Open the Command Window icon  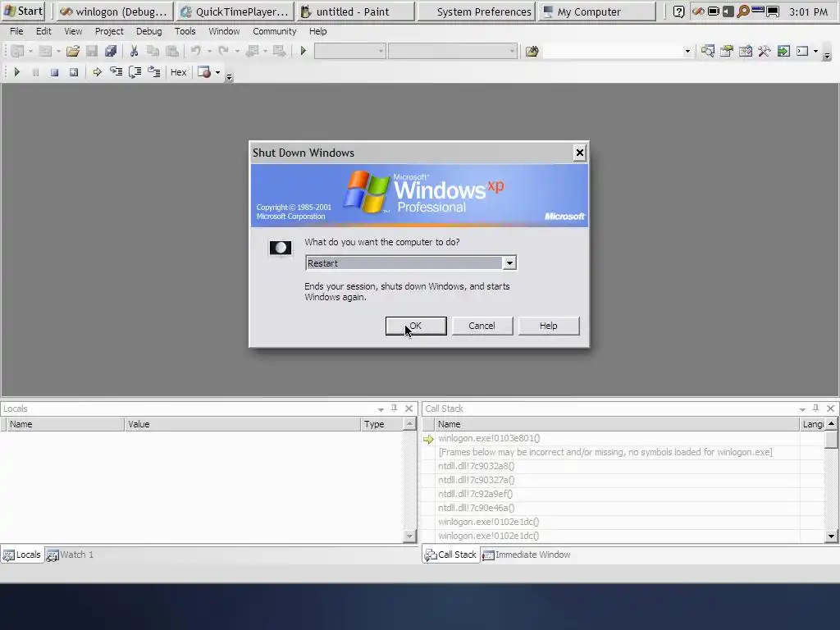point(802,52)
